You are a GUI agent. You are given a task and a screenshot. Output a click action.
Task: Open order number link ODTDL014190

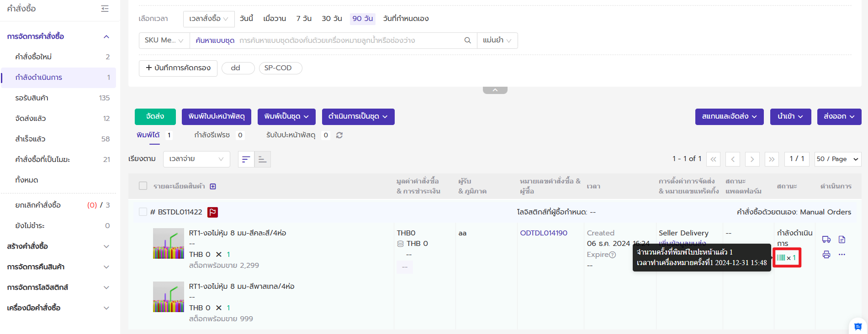pyautogui.click(x=544, y=233)
